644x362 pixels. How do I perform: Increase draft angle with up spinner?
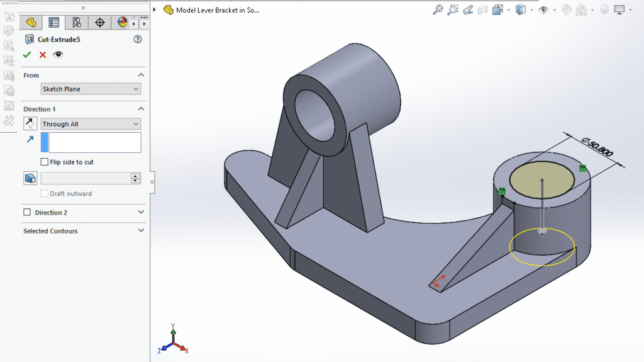136,176
